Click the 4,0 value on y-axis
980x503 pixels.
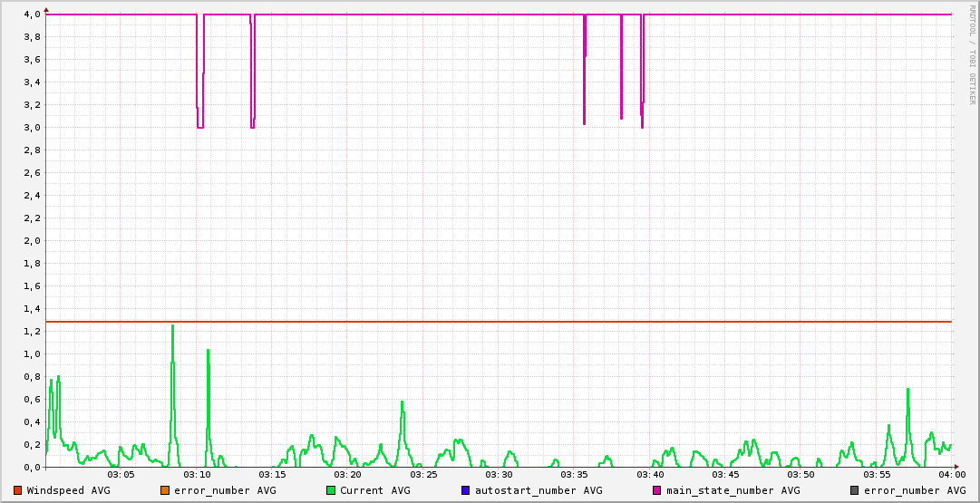pos(31,15)
